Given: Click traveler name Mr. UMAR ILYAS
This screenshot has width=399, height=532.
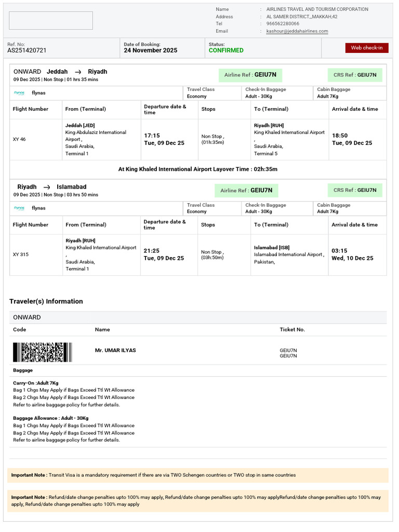Looking at the screenshot, I should click(115, 350).
